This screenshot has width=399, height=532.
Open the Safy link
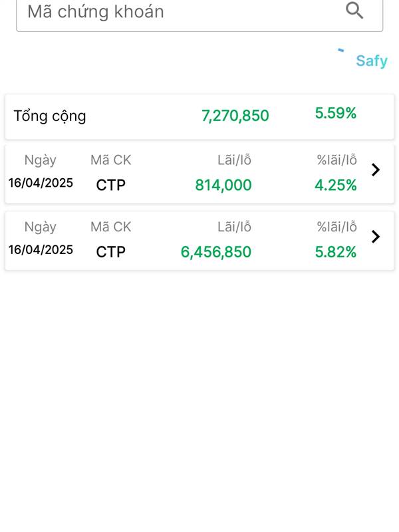click(x=372, y=61)
